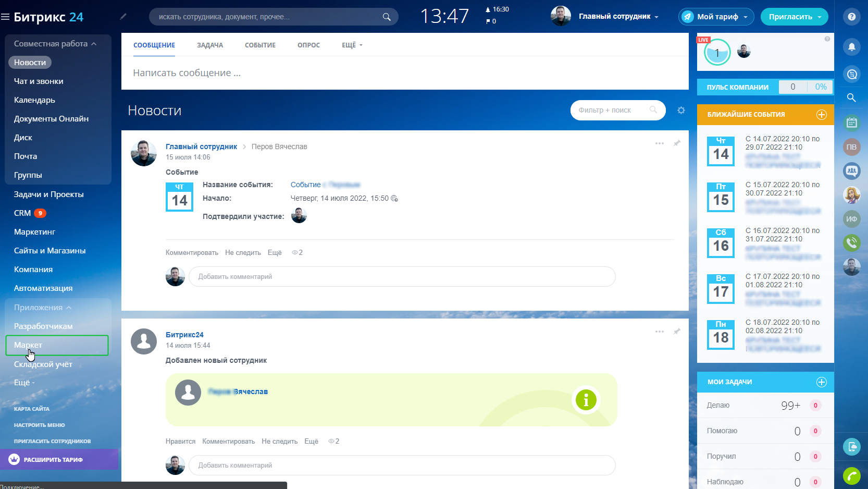The height and width of the screenshot is (489, 868).
Task: Open the teal screen-share icon at bottom right
Action: click(851, 447)
